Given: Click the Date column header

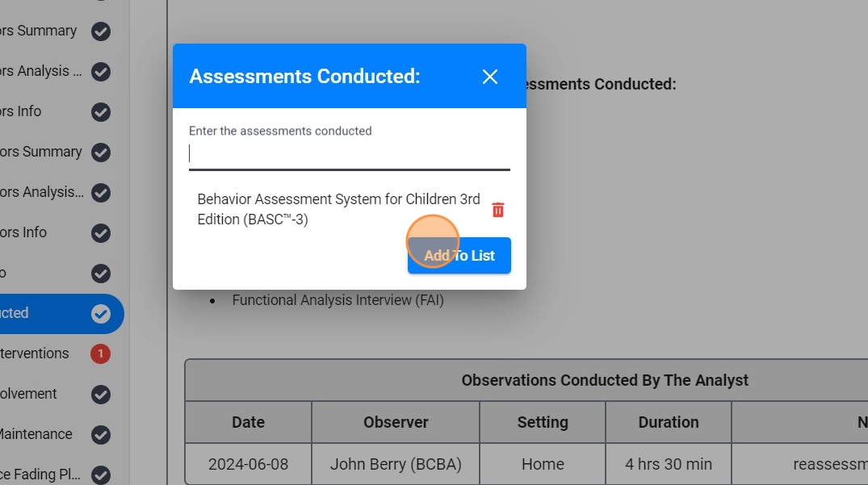Looking at the screenshot, I should [x=248, y=422].
